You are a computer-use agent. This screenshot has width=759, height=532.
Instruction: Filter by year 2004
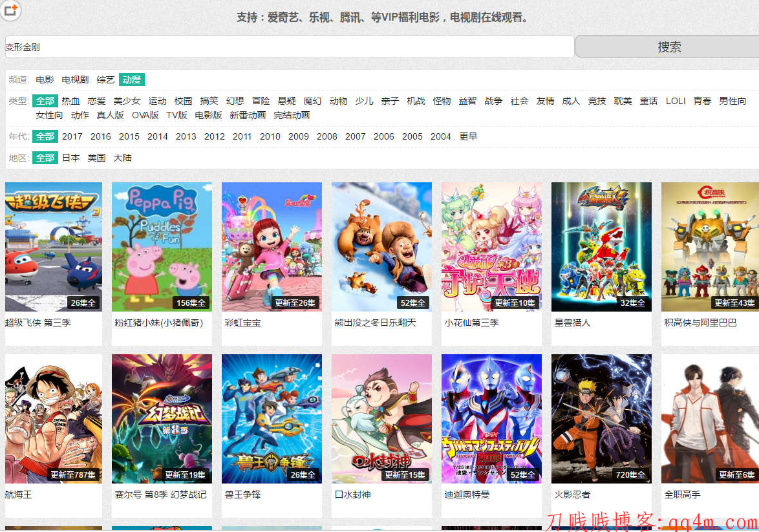point(440,136)
